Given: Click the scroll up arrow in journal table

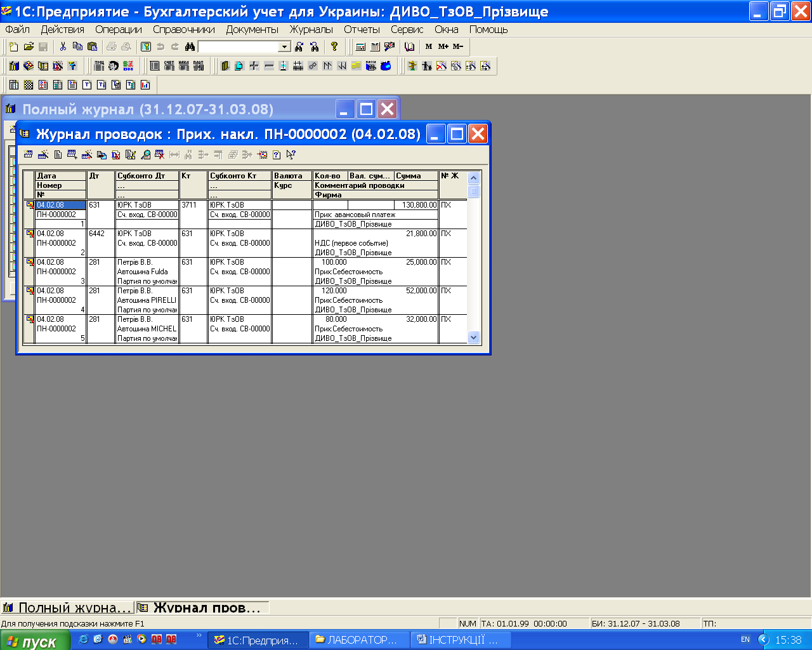Looking at the screenshot, I should 473,178.
